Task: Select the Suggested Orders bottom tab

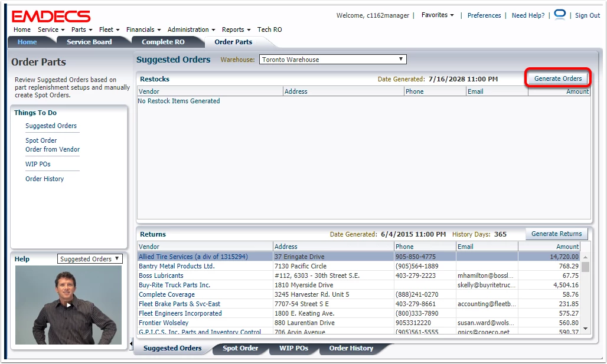Action: [x=172, y=348]
